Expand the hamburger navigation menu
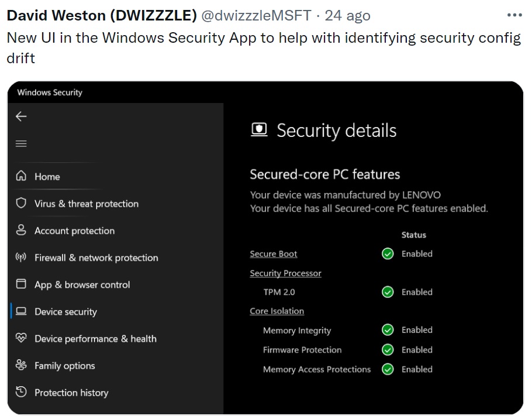Screen dimensions: 532x419 point(21,143)
